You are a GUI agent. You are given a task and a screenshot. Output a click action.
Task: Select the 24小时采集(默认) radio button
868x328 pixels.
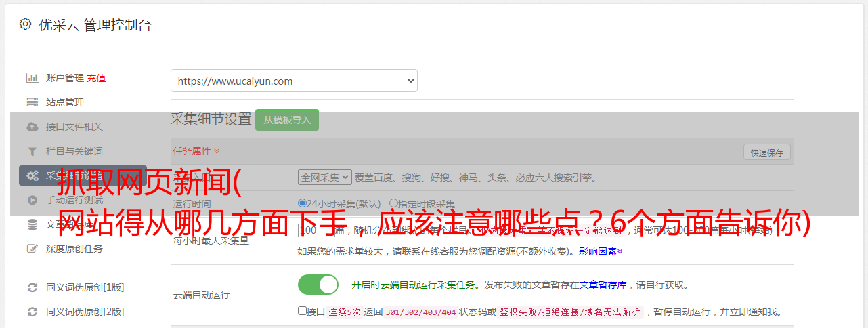pyautogui.click(x=302, y=203)
